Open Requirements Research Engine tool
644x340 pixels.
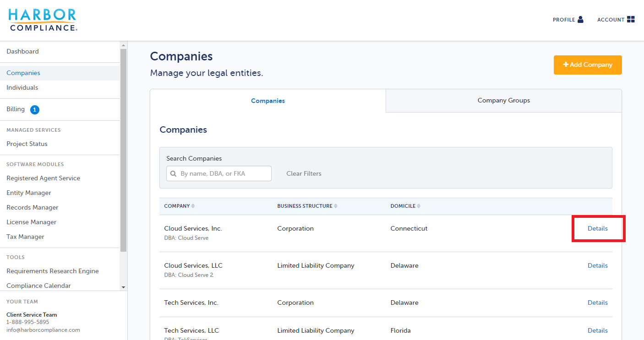click(x=53, y=271)
